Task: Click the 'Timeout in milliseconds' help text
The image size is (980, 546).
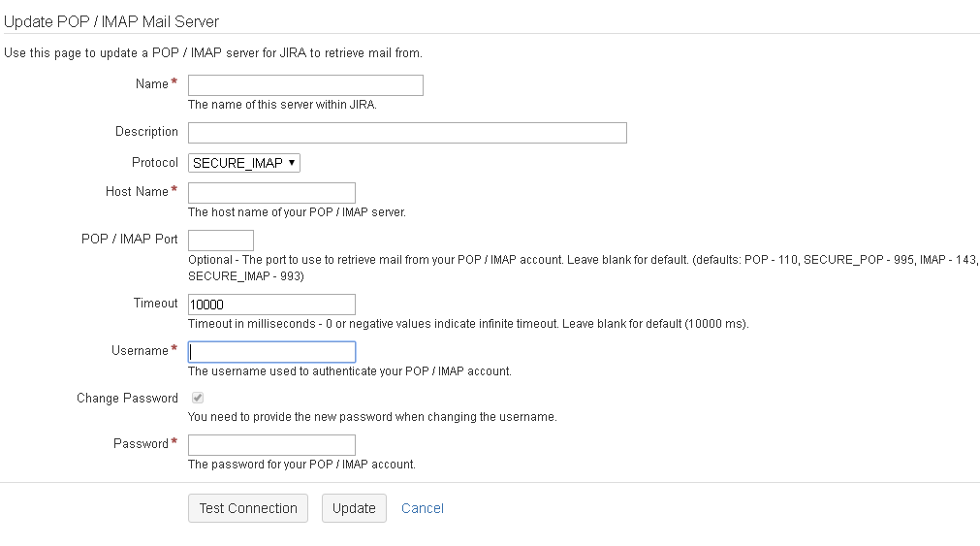Action: coord(468,324)
